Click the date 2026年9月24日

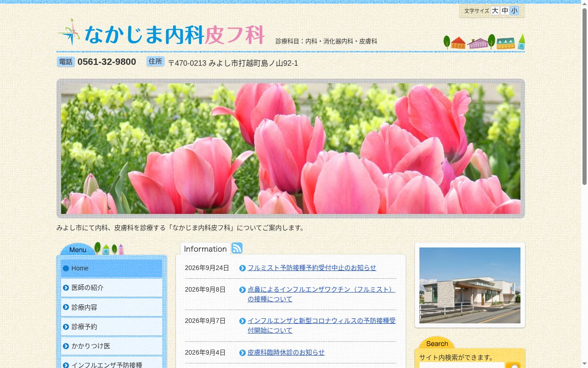(x=207, y=268)
